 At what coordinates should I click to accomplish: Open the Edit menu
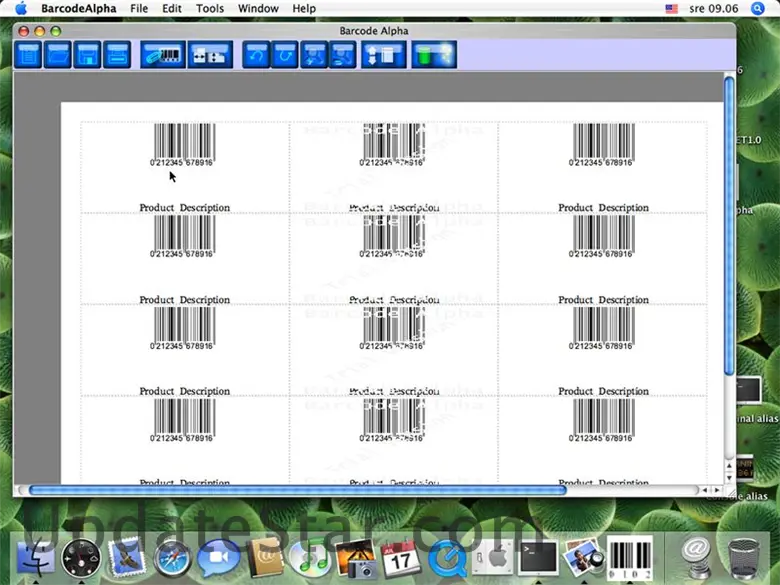pos(172,8)
